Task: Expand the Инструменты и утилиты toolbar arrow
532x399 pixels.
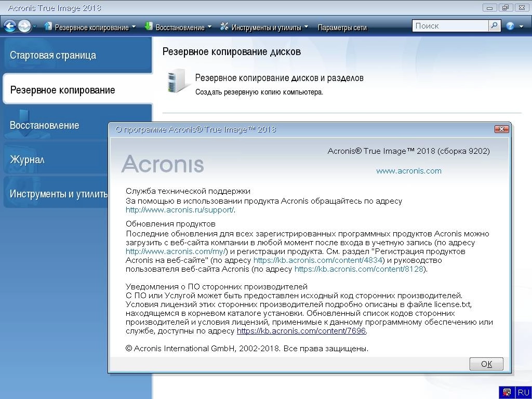Action: [x=306, y=26]
